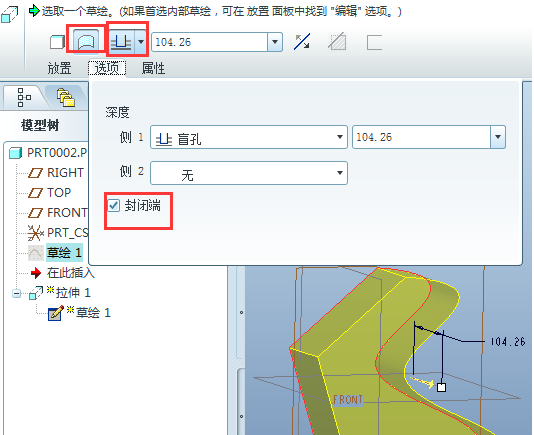Click the TOP datum plane icon
Viewport: 534px width, 435px height.
pos(35,193)
